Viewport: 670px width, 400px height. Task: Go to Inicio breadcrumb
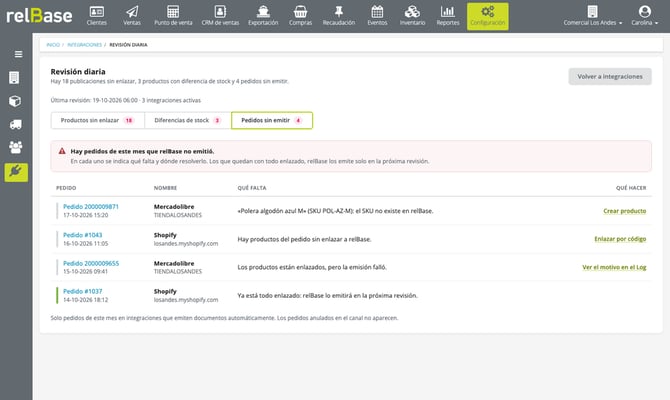pos(53,45)
